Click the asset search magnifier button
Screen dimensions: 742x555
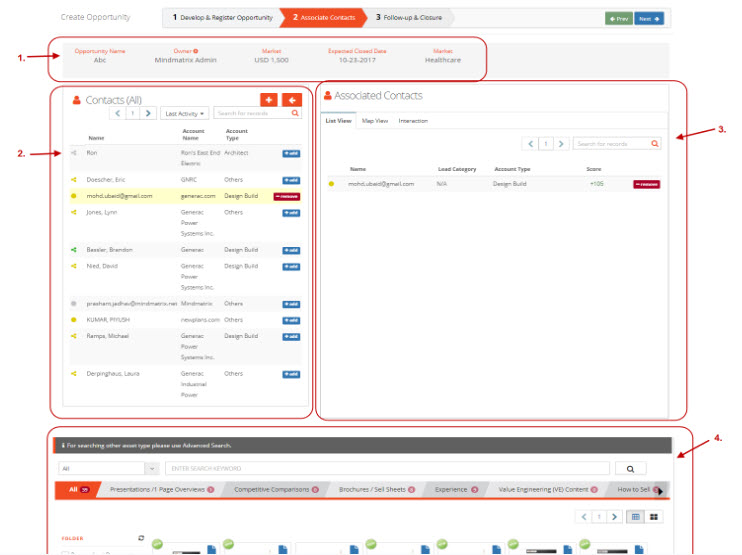pos(630,468)
